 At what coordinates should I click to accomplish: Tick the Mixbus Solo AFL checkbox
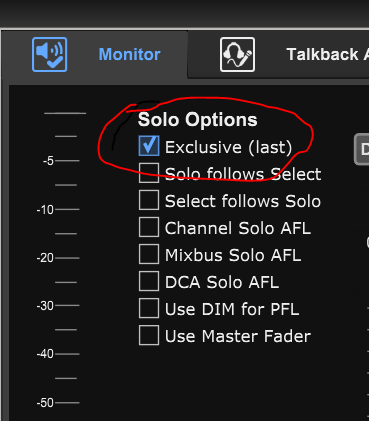point(149,254)
